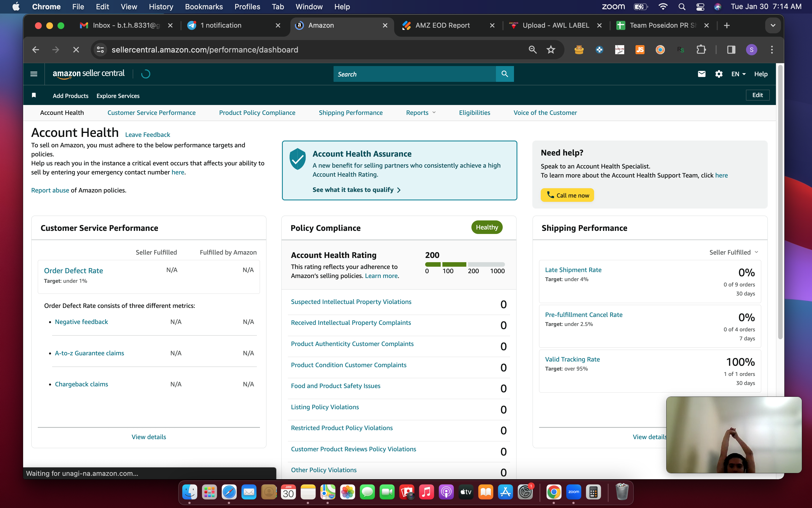The height and width of the screenshot is (508, 812).
Task: Click the bookmark flag icon
Action: click(x=34, y=95)
